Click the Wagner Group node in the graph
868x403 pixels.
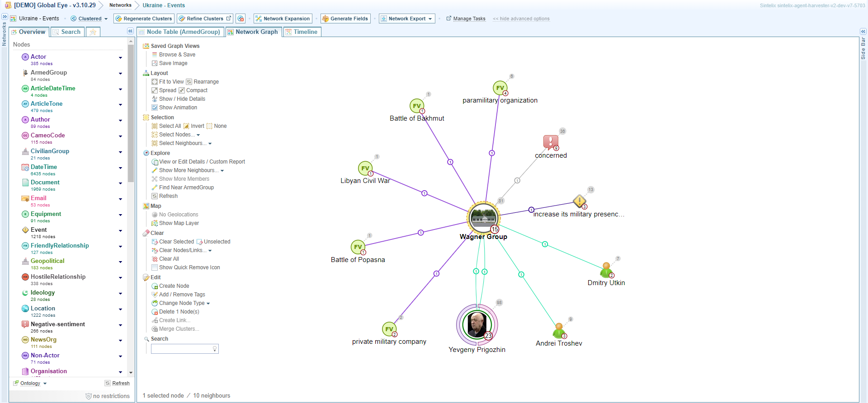[x=483, y=218]
